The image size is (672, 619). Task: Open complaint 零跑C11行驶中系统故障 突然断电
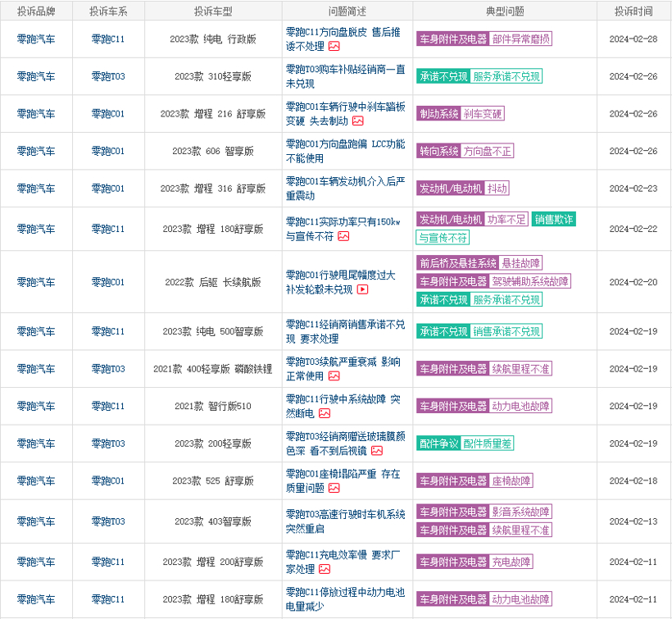(x=343, y=406)
